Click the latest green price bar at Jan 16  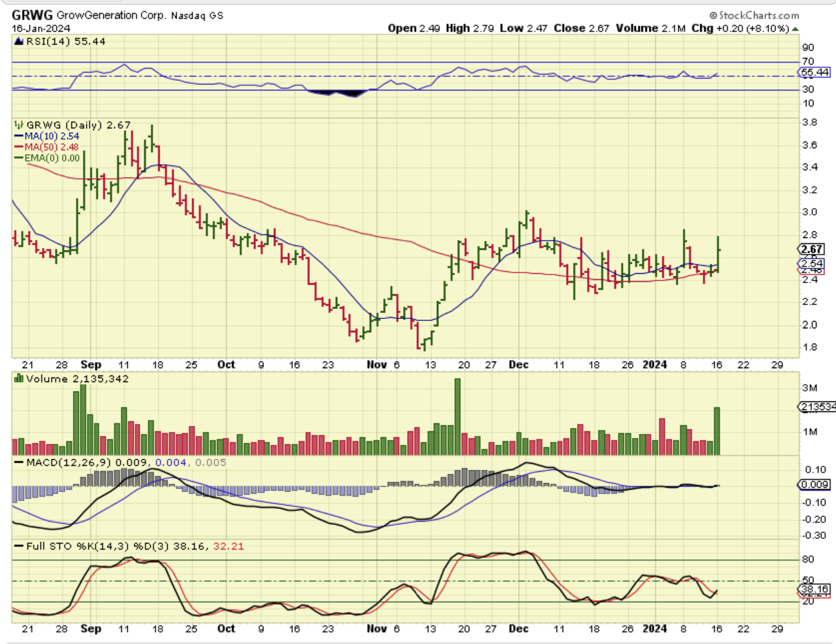point(718,254)
